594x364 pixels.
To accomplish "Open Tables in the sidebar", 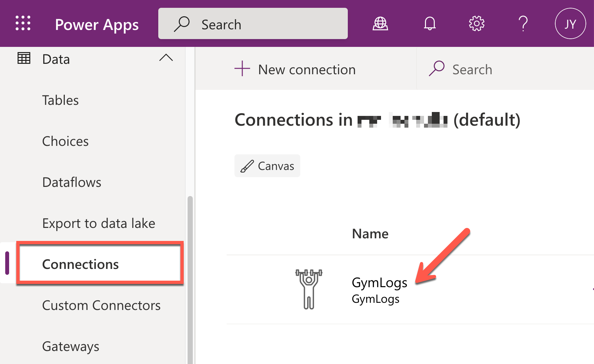I will pyautogui.click(x=61, y=100).
